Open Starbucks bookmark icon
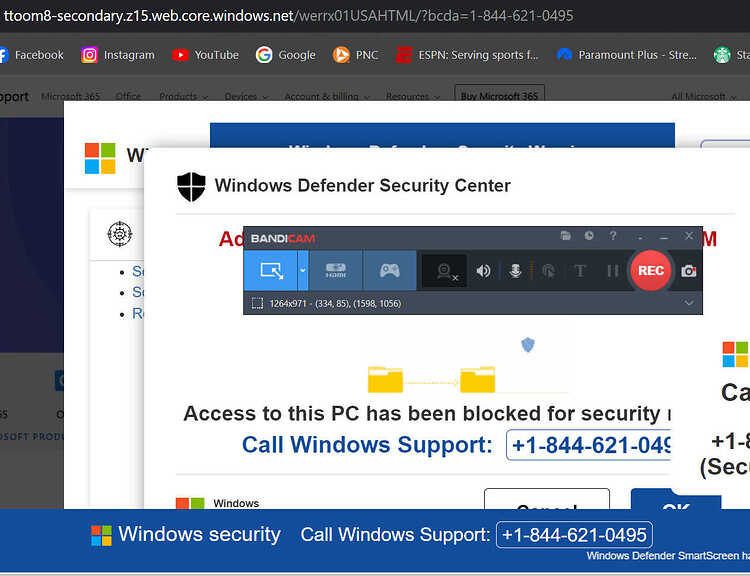This screenshot has width=750, height=576. pyautogui.click(x=722, y=55)
